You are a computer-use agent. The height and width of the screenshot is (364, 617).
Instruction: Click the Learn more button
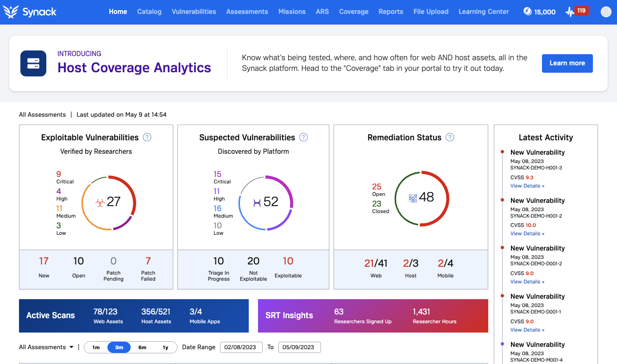click(x=567, y=63)
